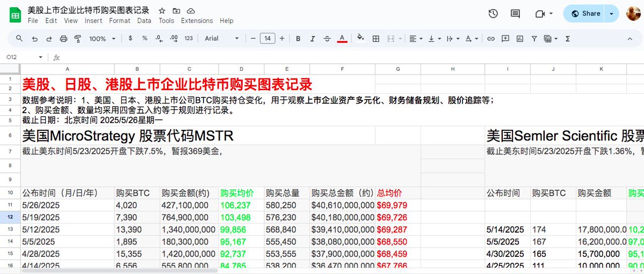
Task: Open the Google Sheets home icon
Action: pos(15,16)
